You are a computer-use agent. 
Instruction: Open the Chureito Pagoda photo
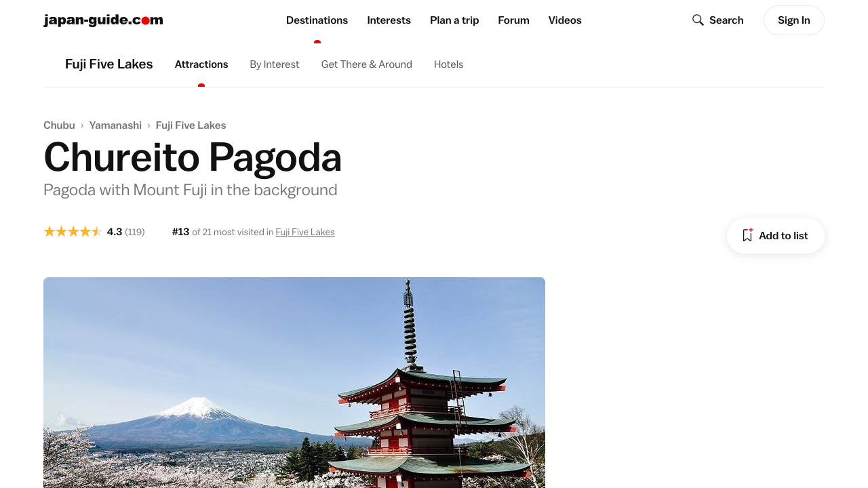point(294,382)
